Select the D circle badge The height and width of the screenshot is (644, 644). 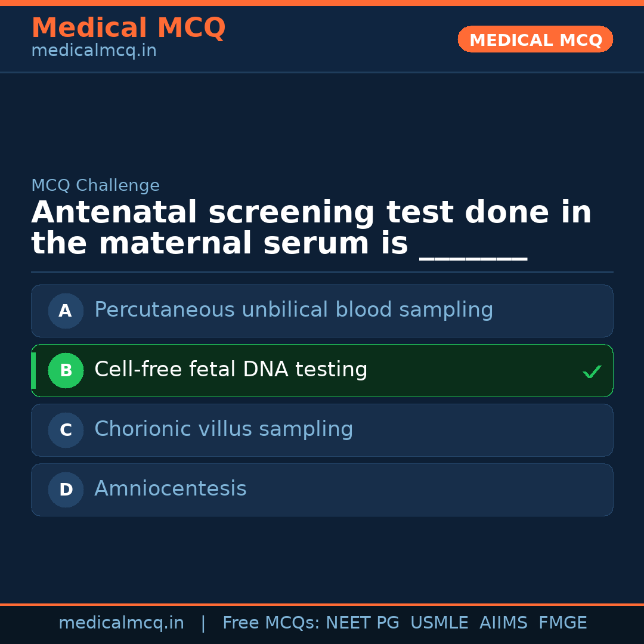point(66,490)
